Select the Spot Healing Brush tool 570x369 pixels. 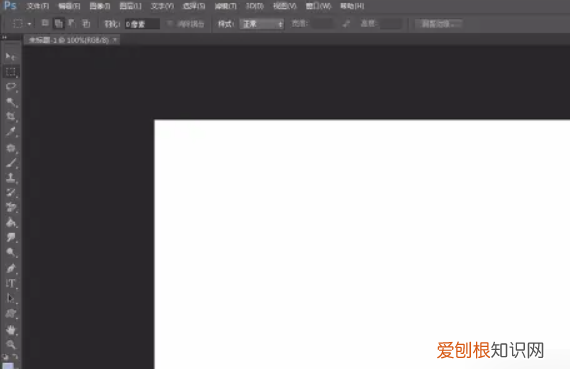click(11, 148)
